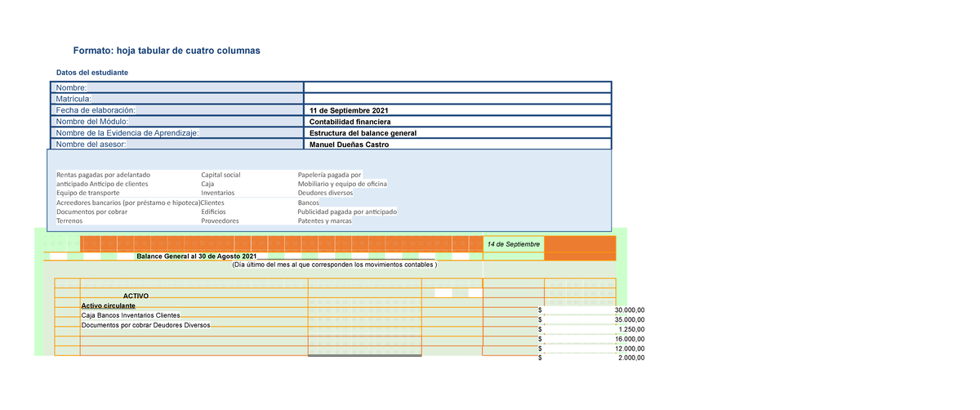Click 'Terrenos' in the accounts list
Viewport: 980px width, 410px height.
(x=69, y=221)
